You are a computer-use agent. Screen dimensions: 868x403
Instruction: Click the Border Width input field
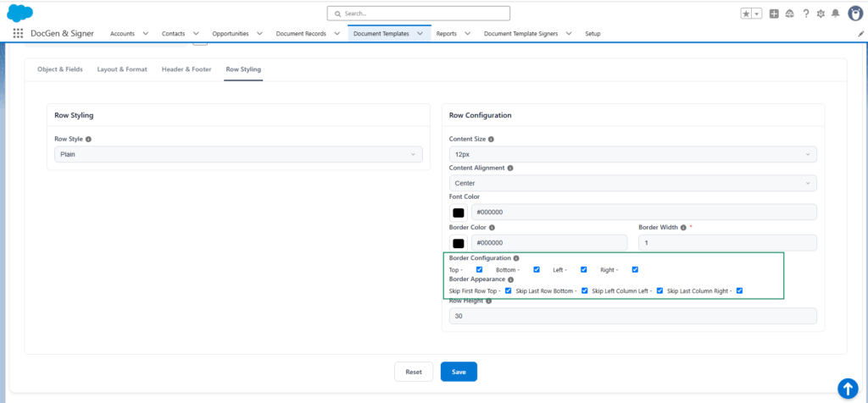click(x=727, y=243)
